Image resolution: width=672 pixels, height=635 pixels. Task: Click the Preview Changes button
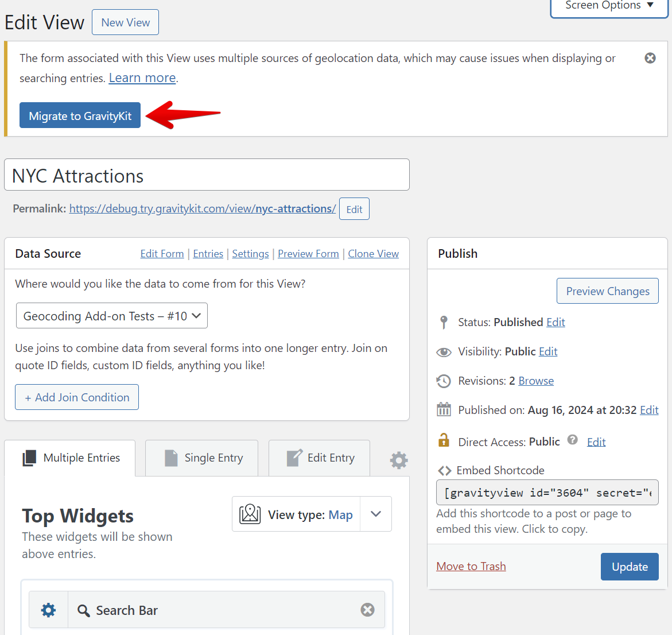click(607, 291)
